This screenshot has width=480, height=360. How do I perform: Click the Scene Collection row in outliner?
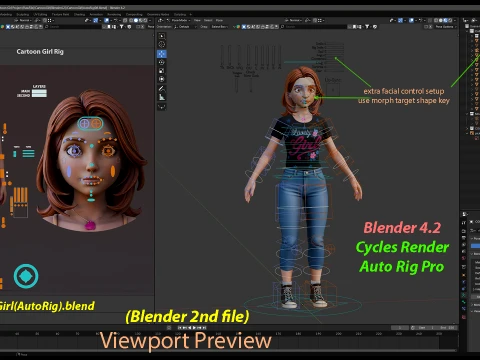point(473,26)
